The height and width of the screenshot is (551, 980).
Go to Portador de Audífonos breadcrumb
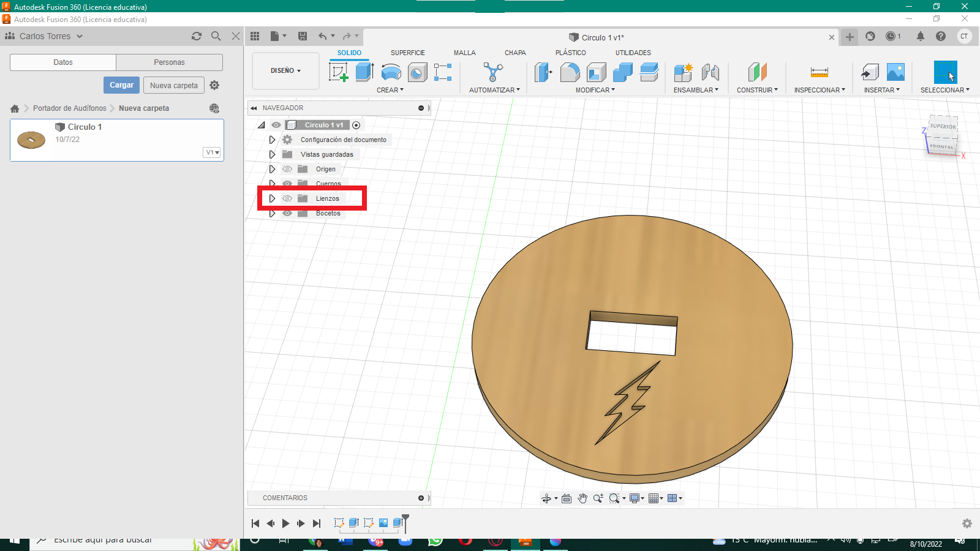(x=70, y=108)
